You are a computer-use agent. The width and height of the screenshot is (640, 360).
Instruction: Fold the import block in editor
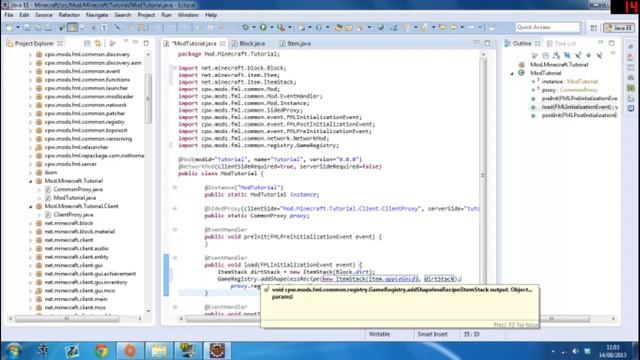174,68
